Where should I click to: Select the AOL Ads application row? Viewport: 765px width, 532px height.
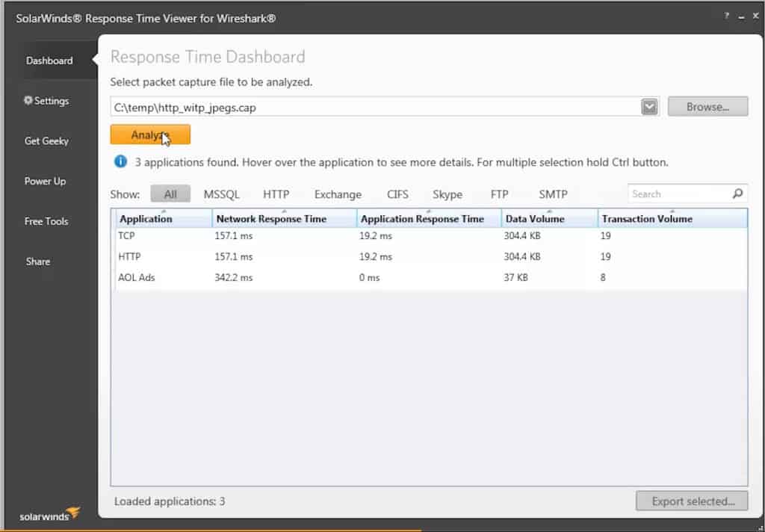click(x=431, y=278)
